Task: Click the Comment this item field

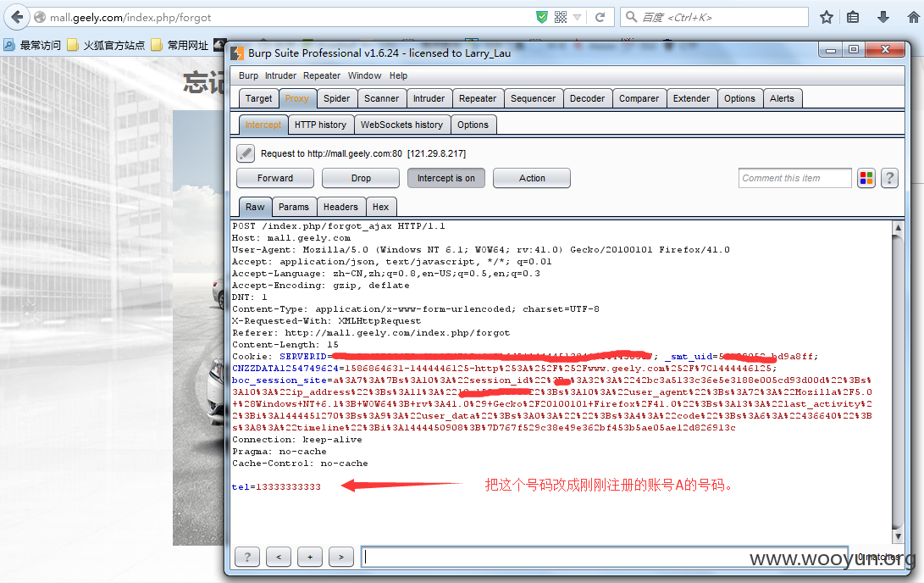Action: point(795,178)
